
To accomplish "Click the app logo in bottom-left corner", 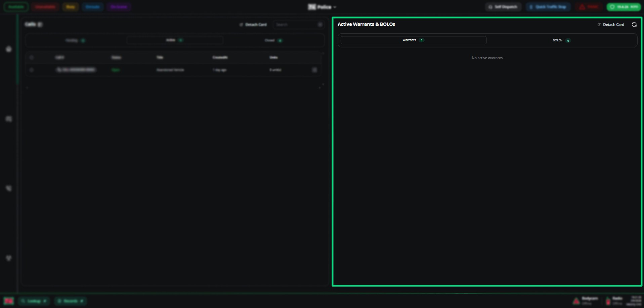I will [9, 301].
